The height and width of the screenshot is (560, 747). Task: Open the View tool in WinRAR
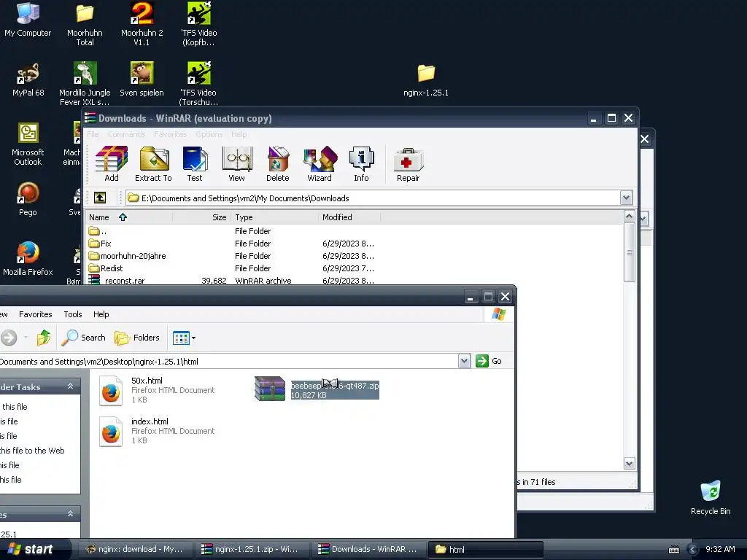[x=236, y=164]
